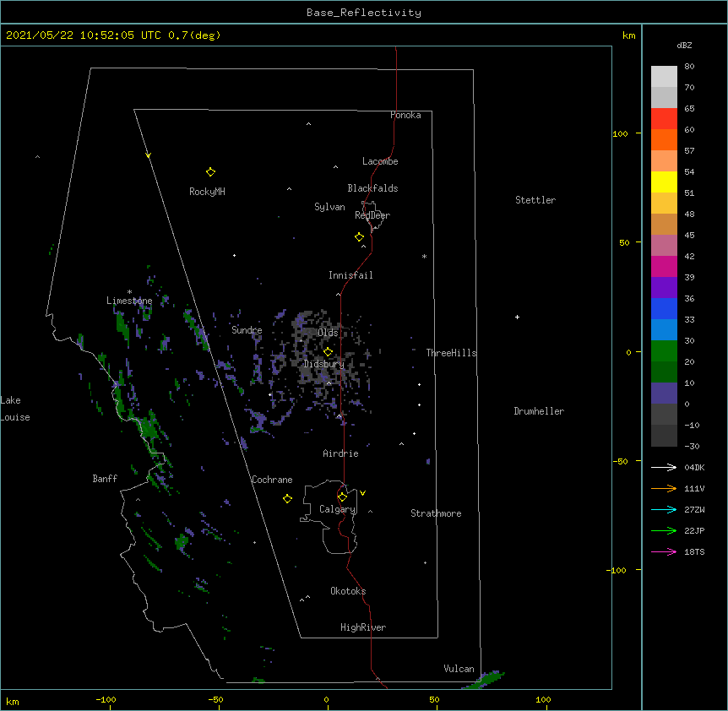728x711 pixels.
Task: Select the yellow diamond marker above RockyMH
Action: pos(210,172)
